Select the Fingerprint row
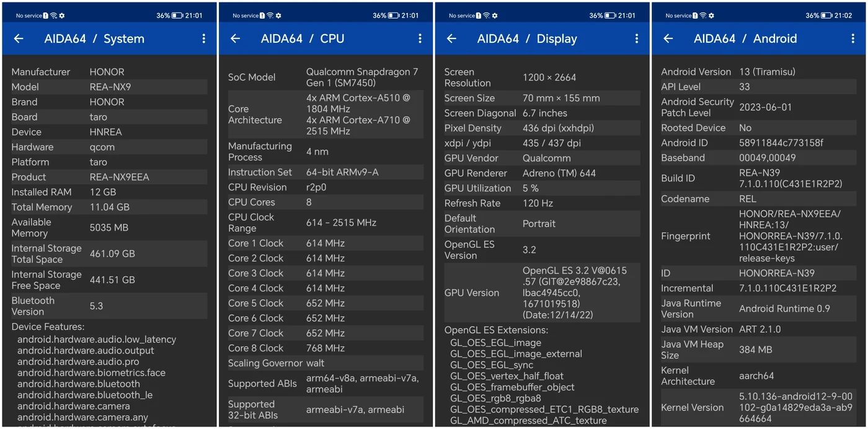The height and width of the screenshot is (429, 868). (x=758, y=236)
